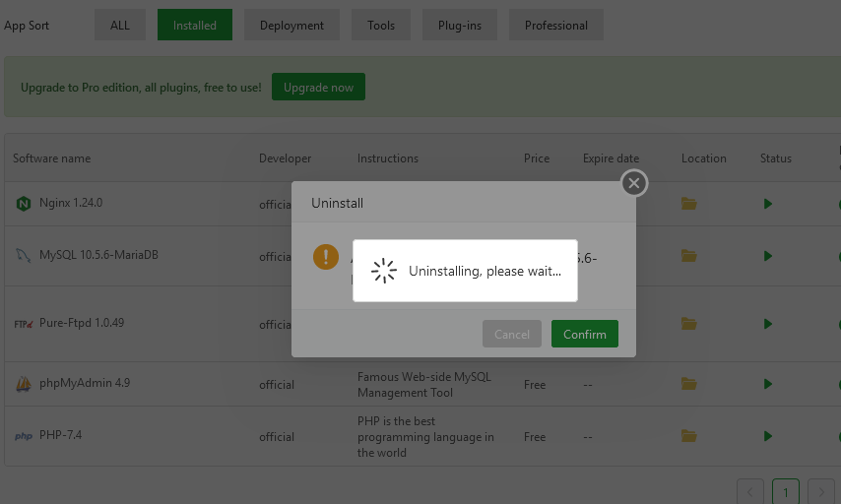Click MySQL running status play icon
Screen dimensions: 841x504
click(x=767, y=256)
